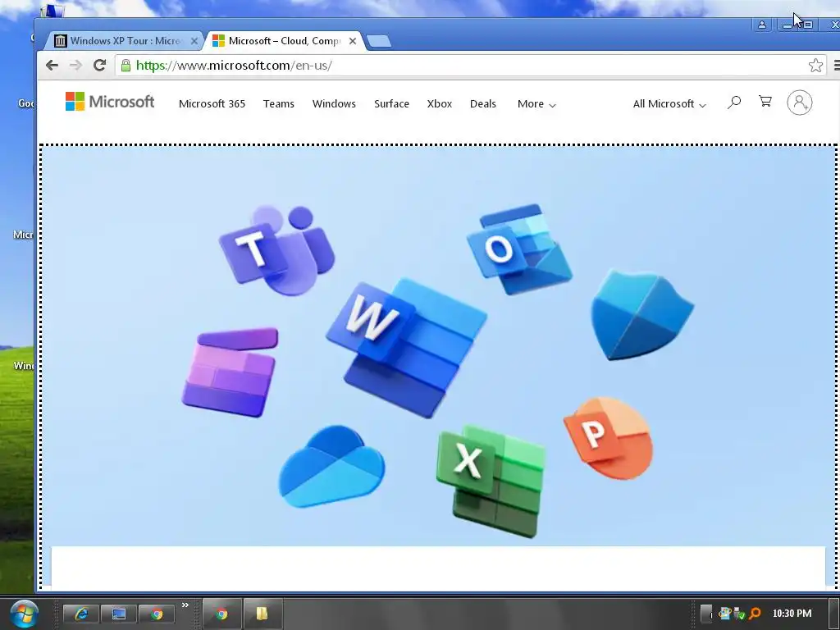Click the Teams app icon in banner
The height and width of the screenshot is (630, 840).
coord(276,249)
